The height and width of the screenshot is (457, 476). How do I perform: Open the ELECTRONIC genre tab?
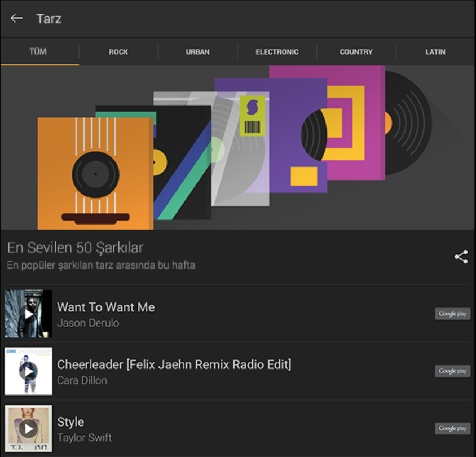(x=277, y=52)
